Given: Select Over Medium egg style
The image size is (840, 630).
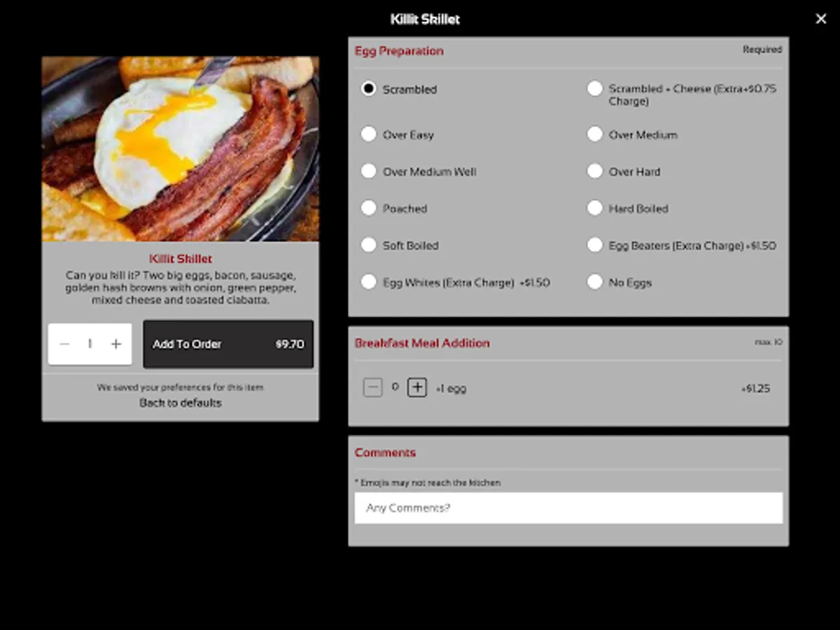Looking at the screenshot, I should 595,134.
